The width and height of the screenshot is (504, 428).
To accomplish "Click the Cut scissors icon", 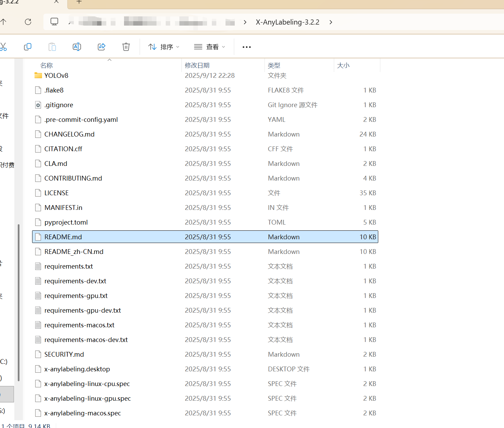I will tap(3, 47).
